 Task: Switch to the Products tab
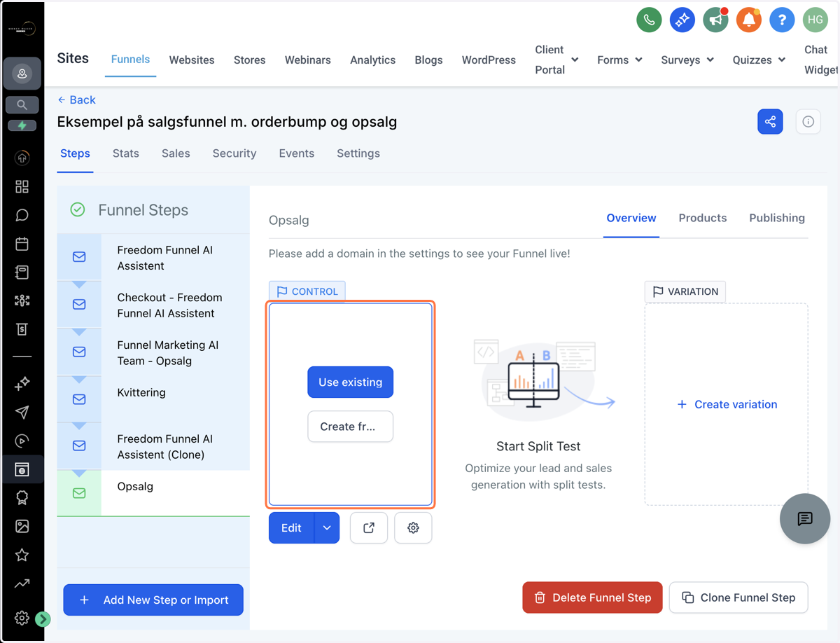(703, 218)
